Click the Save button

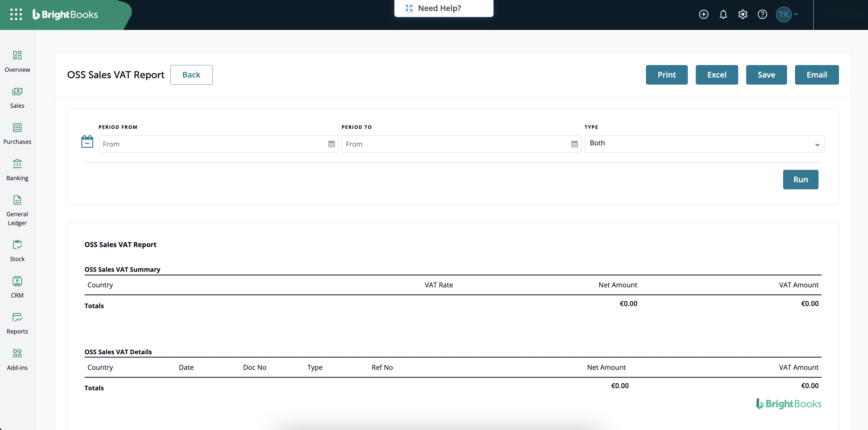pos(766,75)
